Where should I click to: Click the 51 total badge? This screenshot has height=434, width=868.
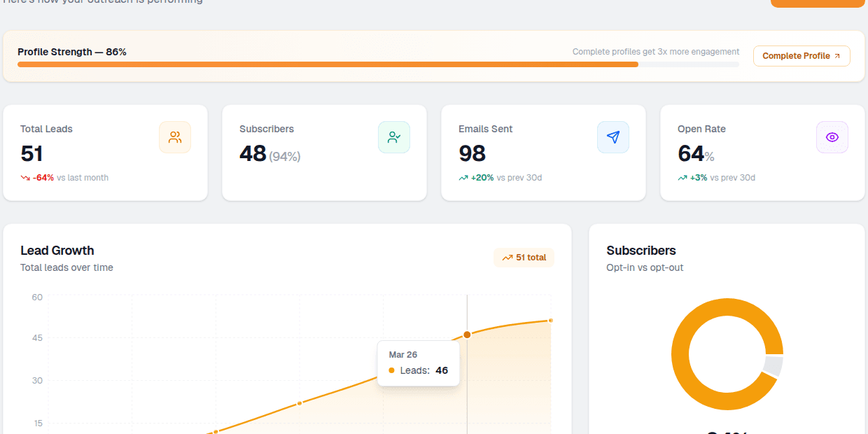click(x=524, y=258)
